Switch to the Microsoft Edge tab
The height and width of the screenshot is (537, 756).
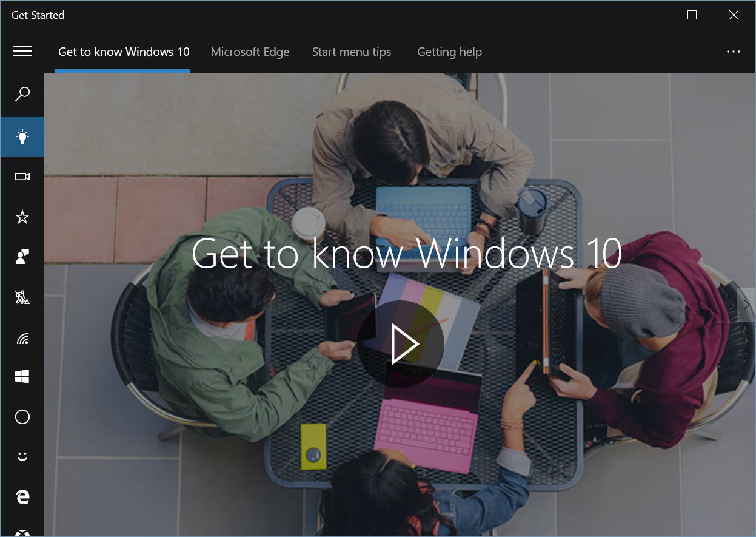[250, 52]
